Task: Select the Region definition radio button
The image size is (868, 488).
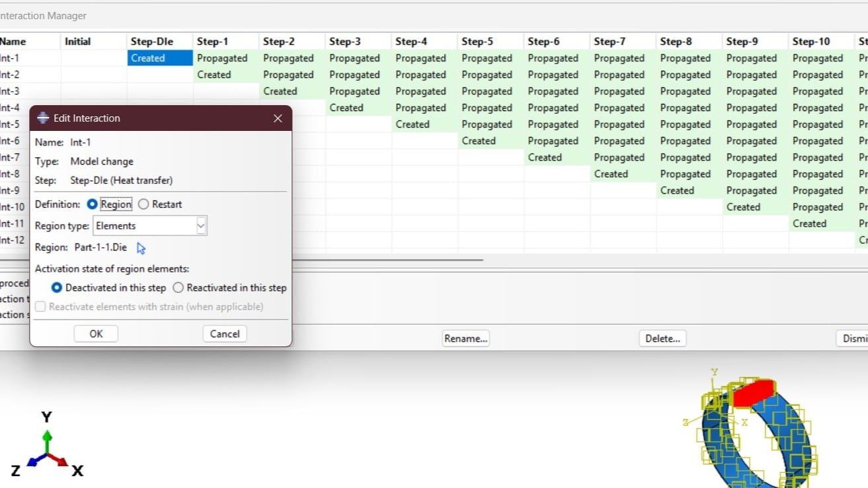Action: (93, 204)
